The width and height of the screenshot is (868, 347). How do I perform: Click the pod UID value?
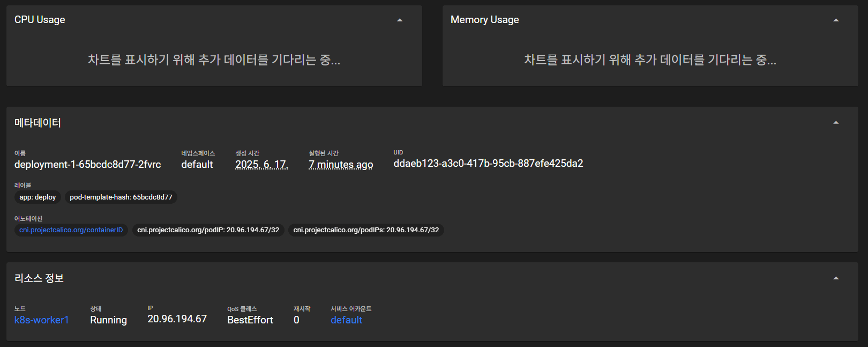[488, 164]
